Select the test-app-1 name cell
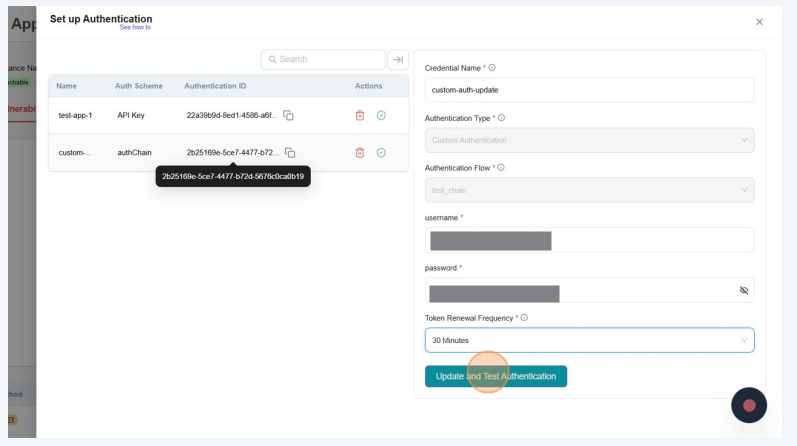The image size is (797, 446). tap(75, 115)
